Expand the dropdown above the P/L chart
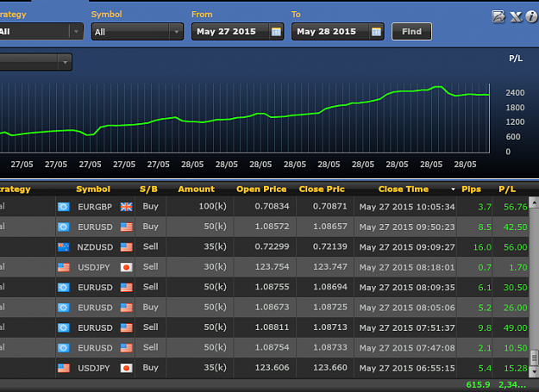Viewport: 539px width, 392px height. tap(35, 62)
